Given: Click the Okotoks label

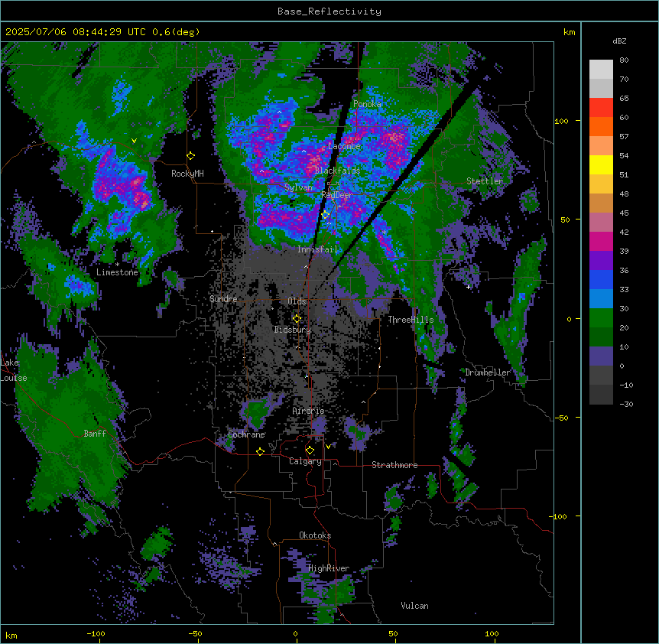Looking at the screenshot, I should click(315, 535).
